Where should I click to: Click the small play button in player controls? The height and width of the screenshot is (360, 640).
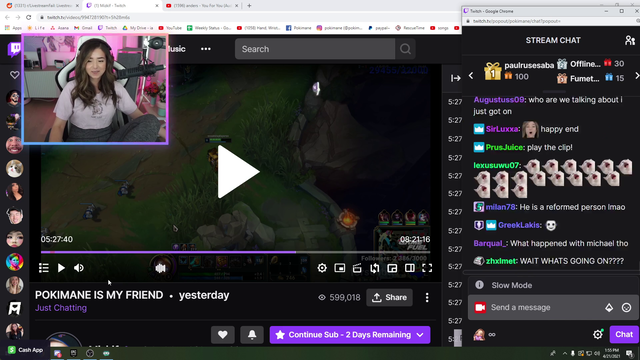tap(61, 268)
